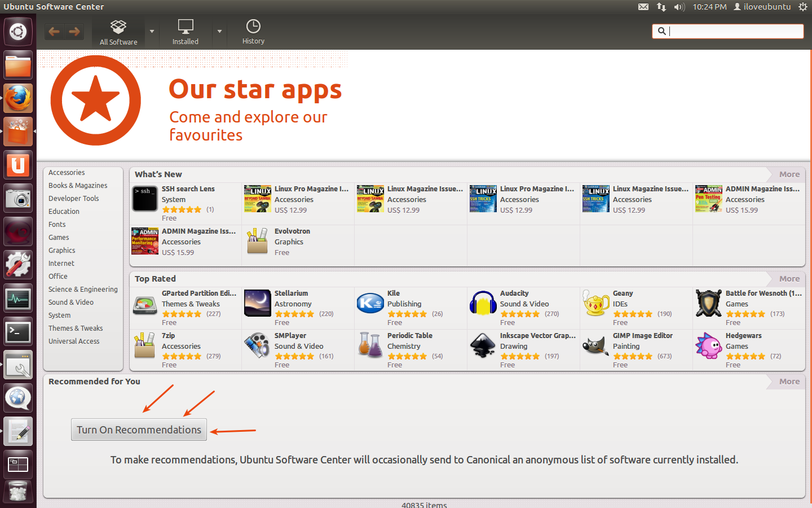
Task: Browse the Themes & Tweaks category
Action: [x=76, y=329]
